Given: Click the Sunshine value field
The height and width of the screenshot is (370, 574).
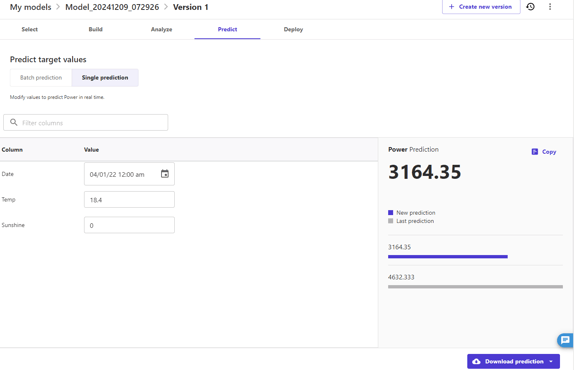Looking at the screenshot, I should coord(129,225).
